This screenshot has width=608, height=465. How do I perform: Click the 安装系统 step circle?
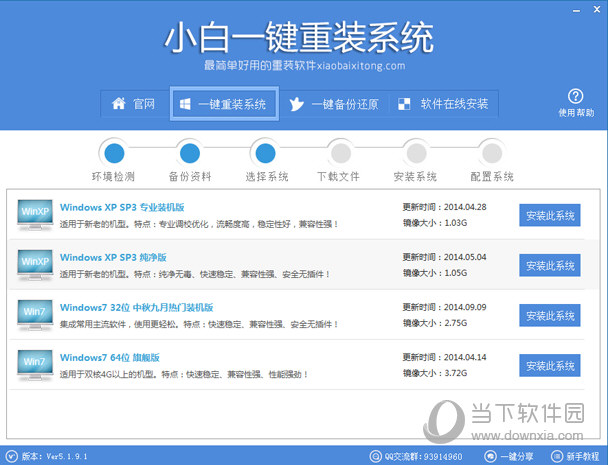tap(417, 153)
